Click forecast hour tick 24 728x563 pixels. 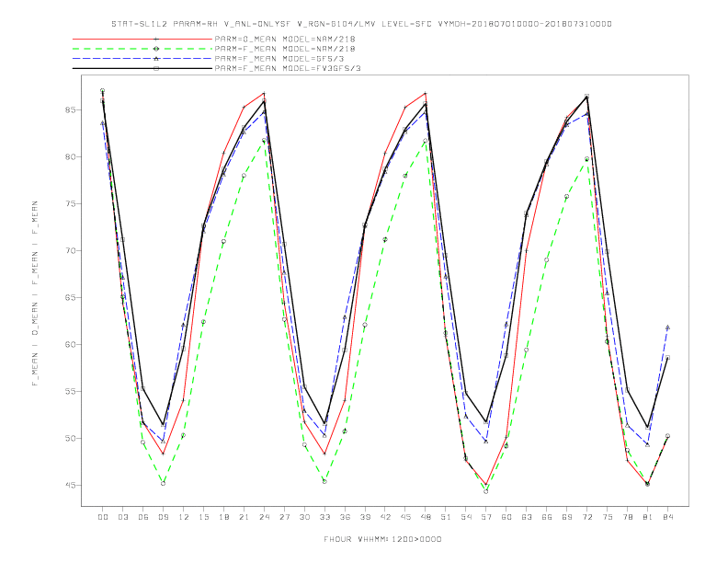264,517
